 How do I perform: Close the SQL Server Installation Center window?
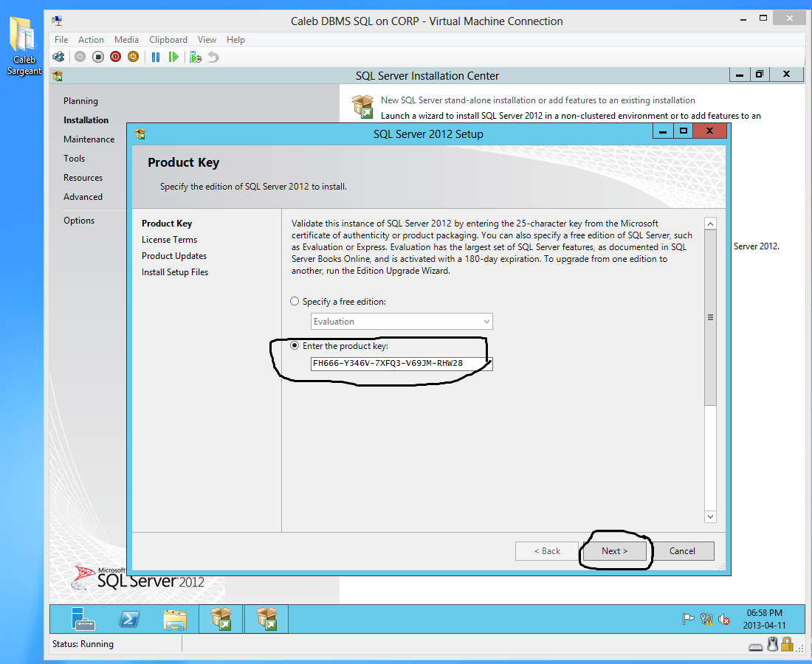click(x=787, y=75)
